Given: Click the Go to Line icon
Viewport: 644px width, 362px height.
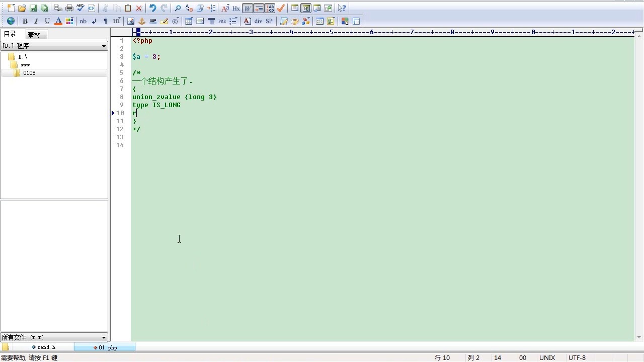Looking at the screenshot, I should coord(211,8).
